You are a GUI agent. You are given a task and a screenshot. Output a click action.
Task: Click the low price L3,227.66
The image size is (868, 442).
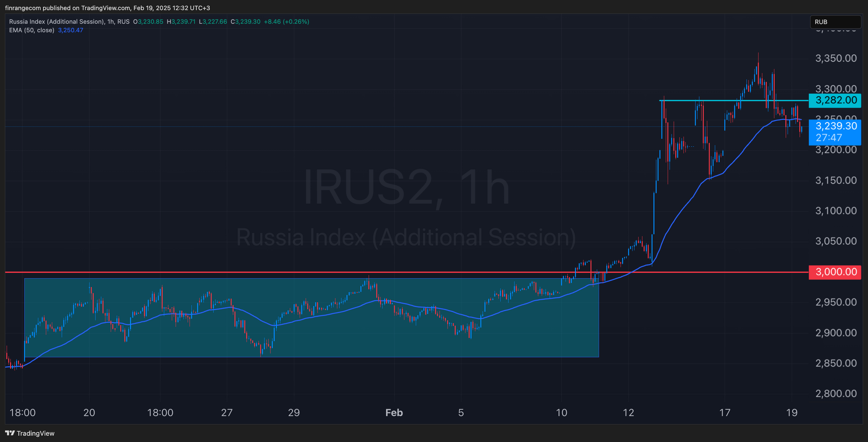213,22
